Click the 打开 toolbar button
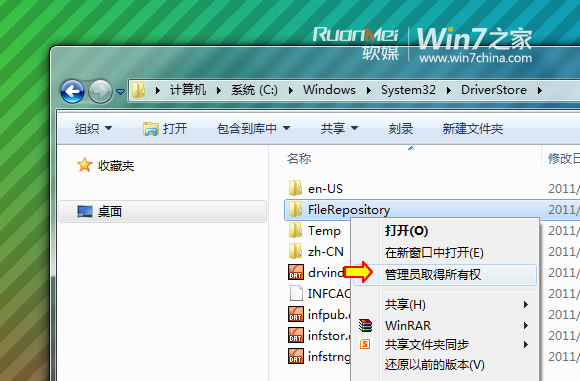The image size is (580, 381). pyautogui.click(x=165, y=129)
